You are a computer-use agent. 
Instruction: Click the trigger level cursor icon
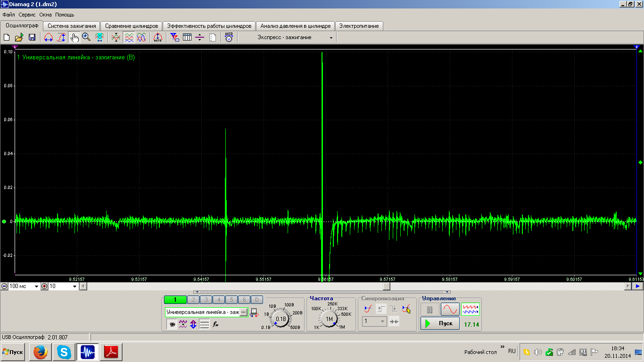[x=406, y=309]
